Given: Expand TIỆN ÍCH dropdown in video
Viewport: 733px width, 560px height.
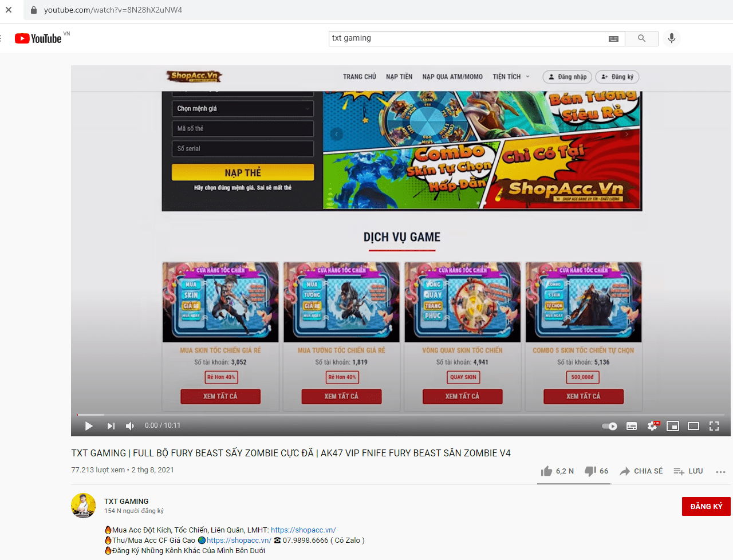Looking at the screenshot, I should (x=511, y=77).
